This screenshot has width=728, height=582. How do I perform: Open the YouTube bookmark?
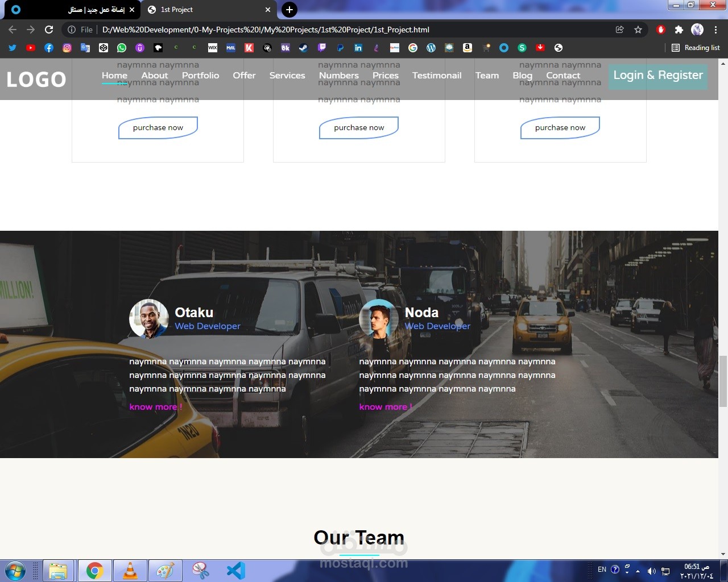click(x=31, y=48)
